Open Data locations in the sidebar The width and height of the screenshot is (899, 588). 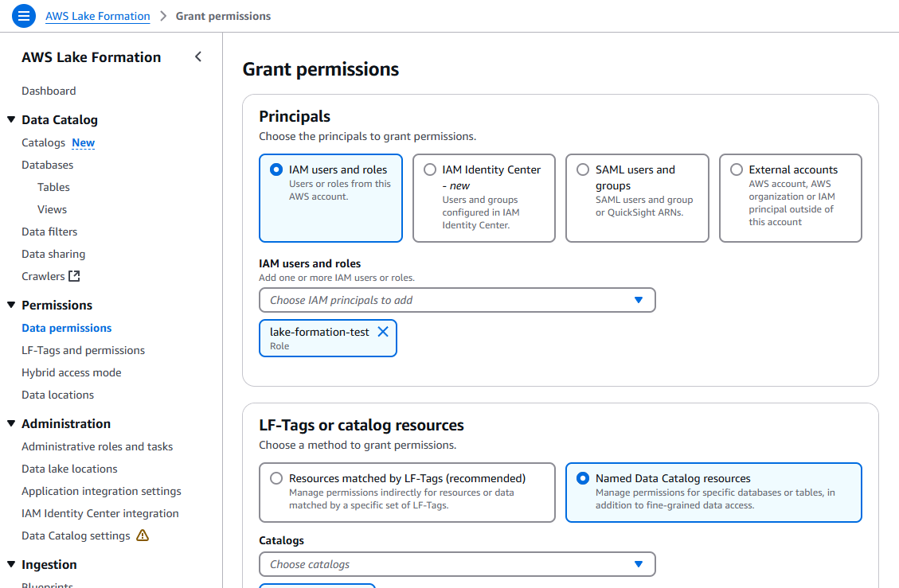[58, 395]
